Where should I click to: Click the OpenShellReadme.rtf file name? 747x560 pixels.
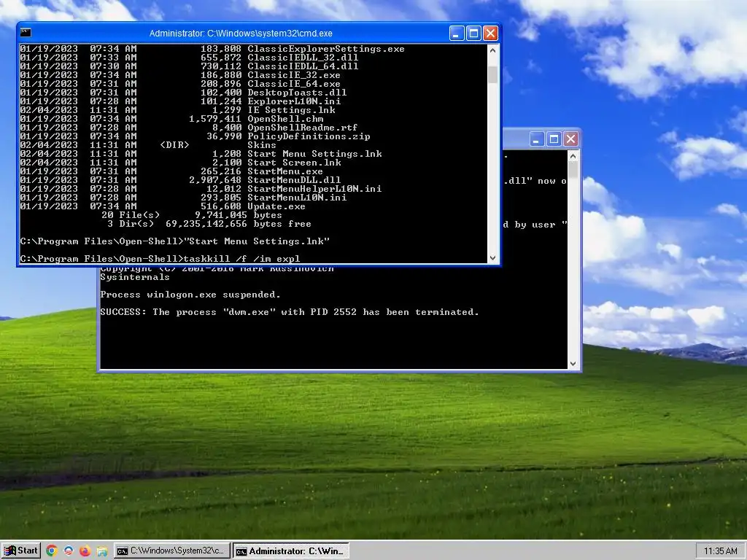pyautogui.click(x=303, y=128)
